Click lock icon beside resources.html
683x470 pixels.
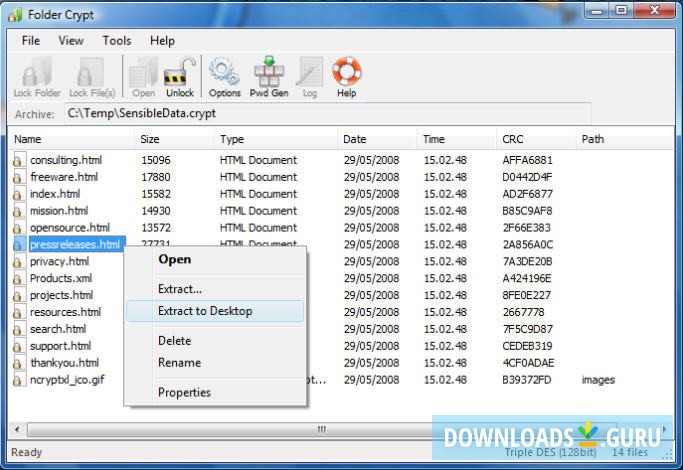coord(18,312)
